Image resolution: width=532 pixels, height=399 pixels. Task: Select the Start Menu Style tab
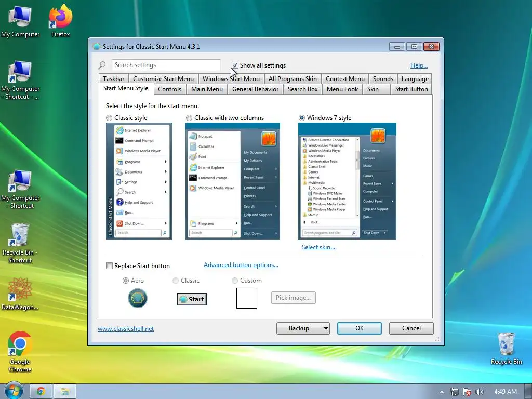(x=126, y=88)
